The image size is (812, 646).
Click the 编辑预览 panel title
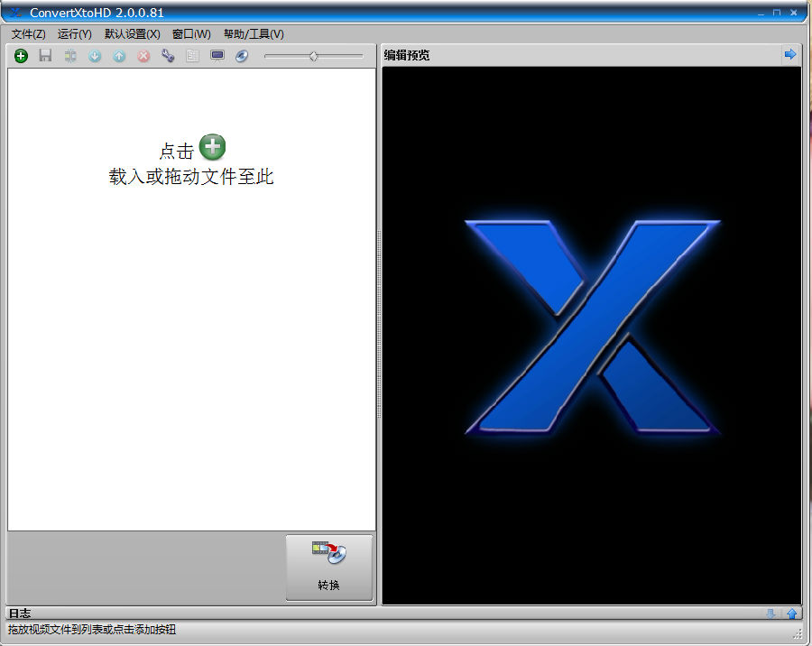coord(407,55)
